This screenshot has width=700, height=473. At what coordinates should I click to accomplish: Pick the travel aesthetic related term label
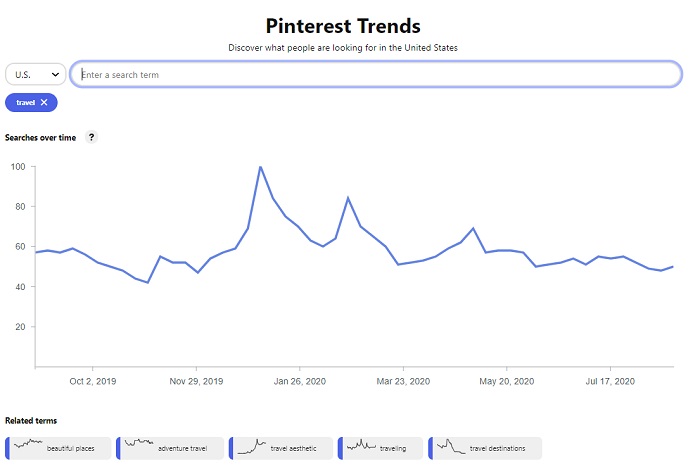click(x=293, y=449)
